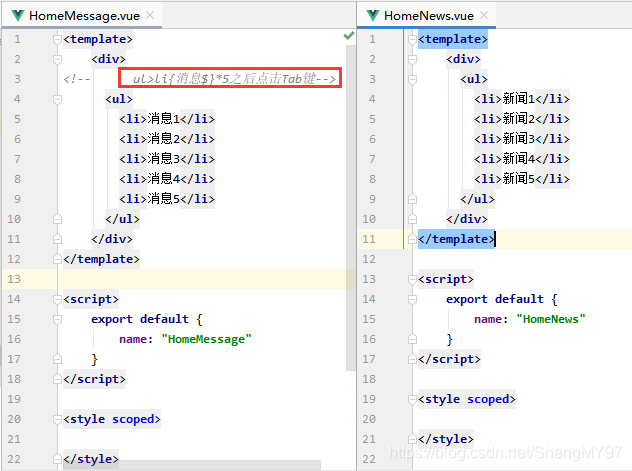Click the closing ul fold marker in HomeMessage.vue line 10
This screenshot has height=471, width=632.
pyautogui.click(x=57, y=219)
